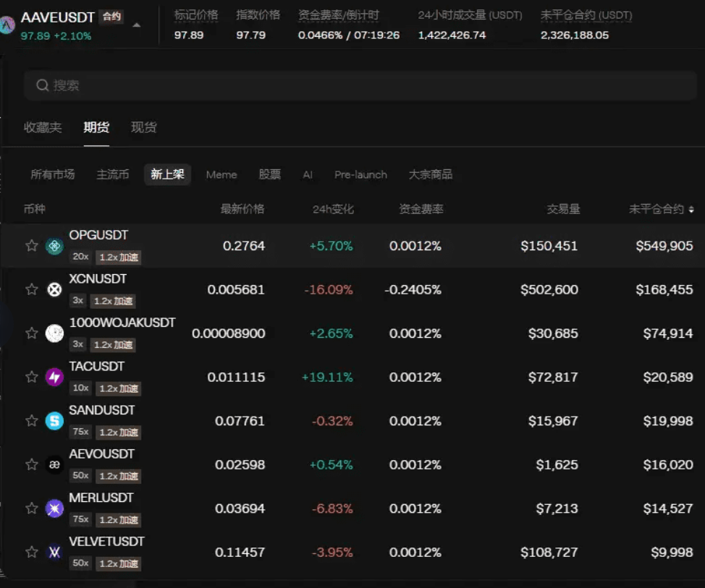Open the Pre-launch market category
705x588 pixels.
pyautogui.click(x=360, y=174)
